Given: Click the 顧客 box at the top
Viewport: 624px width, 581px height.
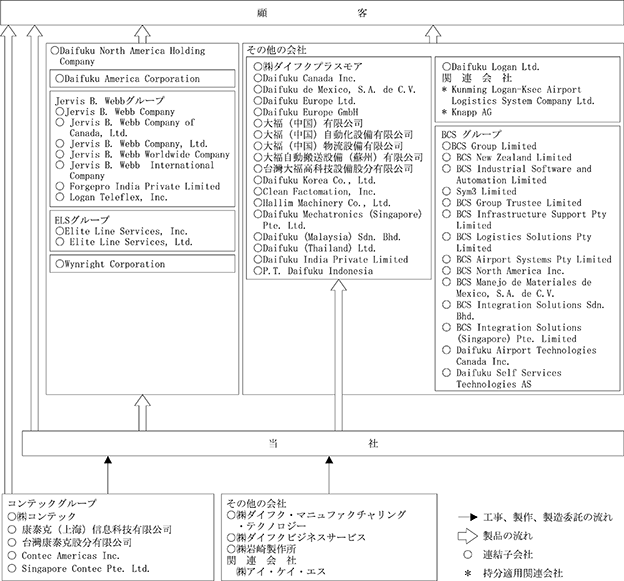Looking at the screenshot, I should [312, 13].
